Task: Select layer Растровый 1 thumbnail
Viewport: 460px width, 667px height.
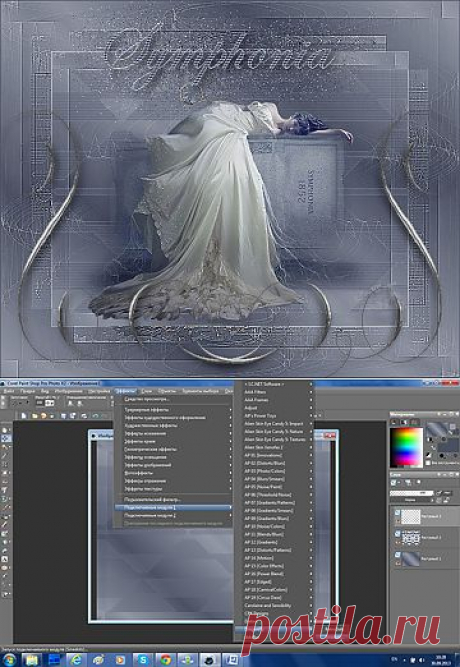Action: point(411,559)
